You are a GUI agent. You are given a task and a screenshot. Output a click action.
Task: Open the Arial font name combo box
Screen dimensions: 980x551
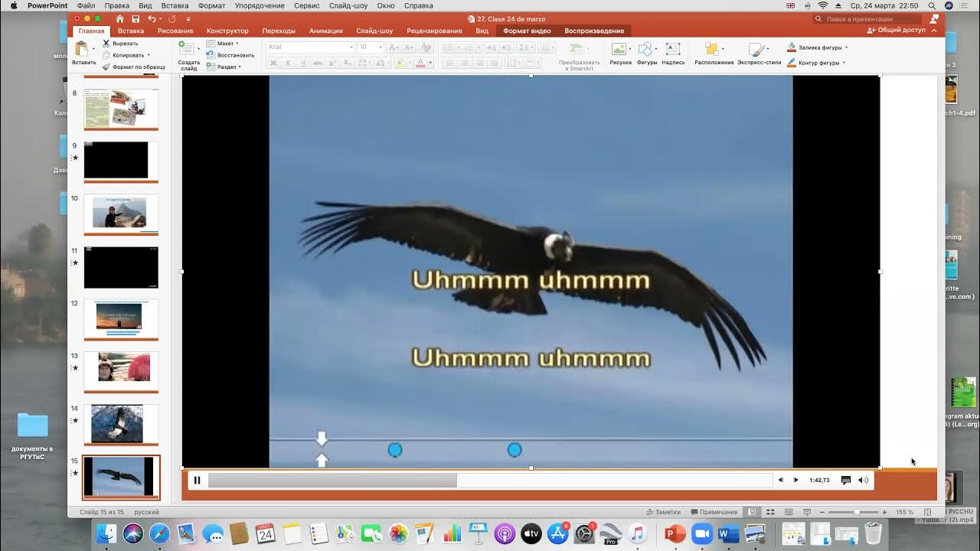pos(310,47)
